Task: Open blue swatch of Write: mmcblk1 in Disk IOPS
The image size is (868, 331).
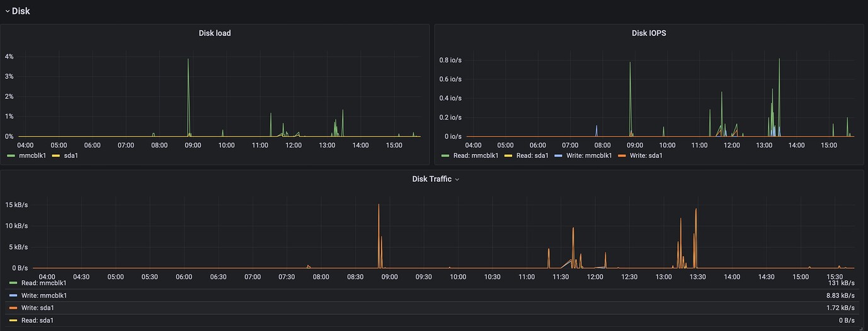Action: pos(558,155)
